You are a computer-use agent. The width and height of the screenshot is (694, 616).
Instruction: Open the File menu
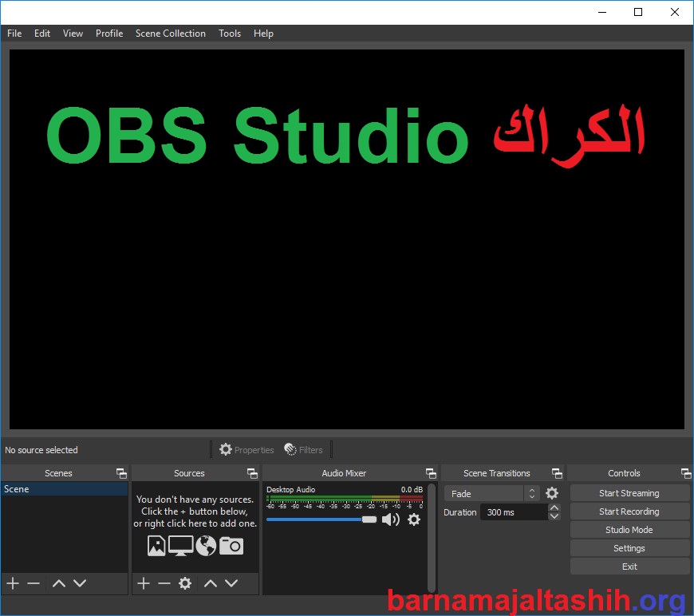(x=14, y=34)
